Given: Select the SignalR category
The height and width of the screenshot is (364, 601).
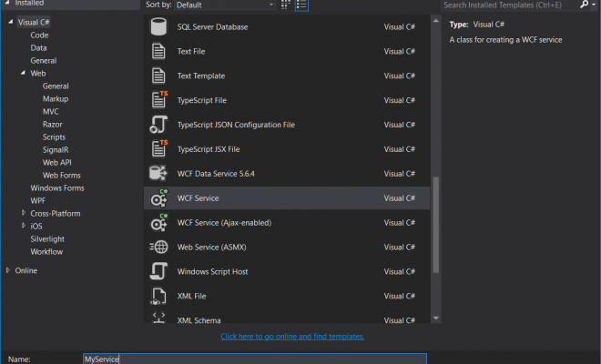Looking at the screenshot, I should (x=56, y=150).
